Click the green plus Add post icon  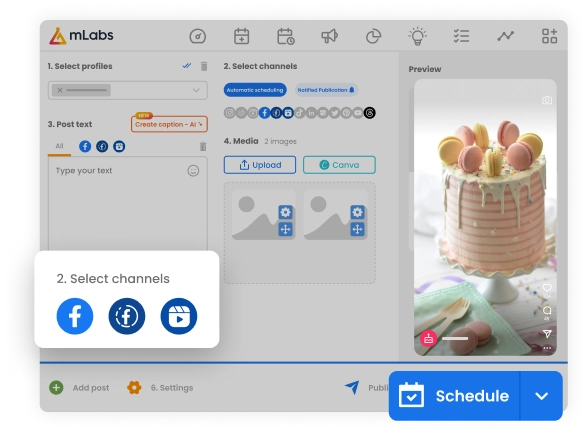click(x=56, y=387)
